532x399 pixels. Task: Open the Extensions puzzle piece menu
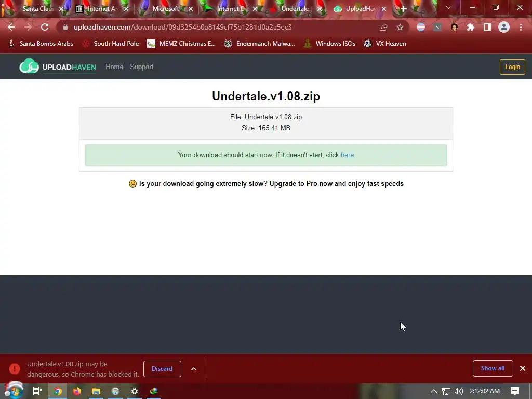point(471,27)
